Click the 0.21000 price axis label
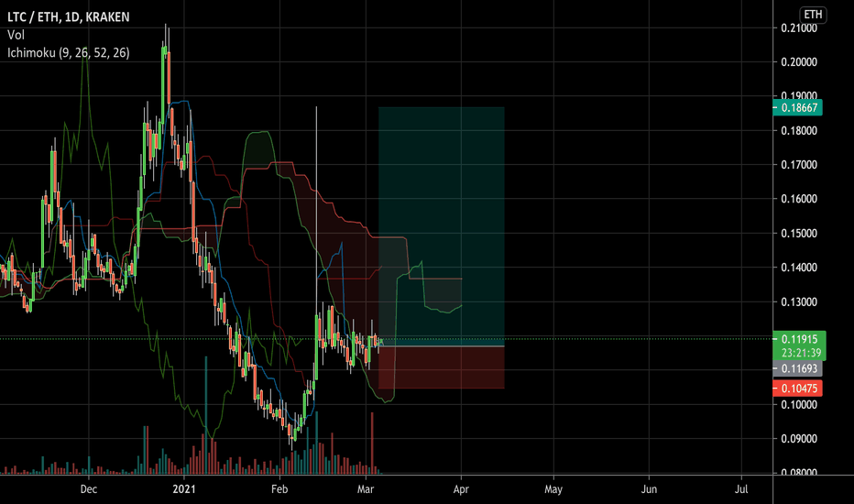The image size is (854, 504). tap(799, 28)
